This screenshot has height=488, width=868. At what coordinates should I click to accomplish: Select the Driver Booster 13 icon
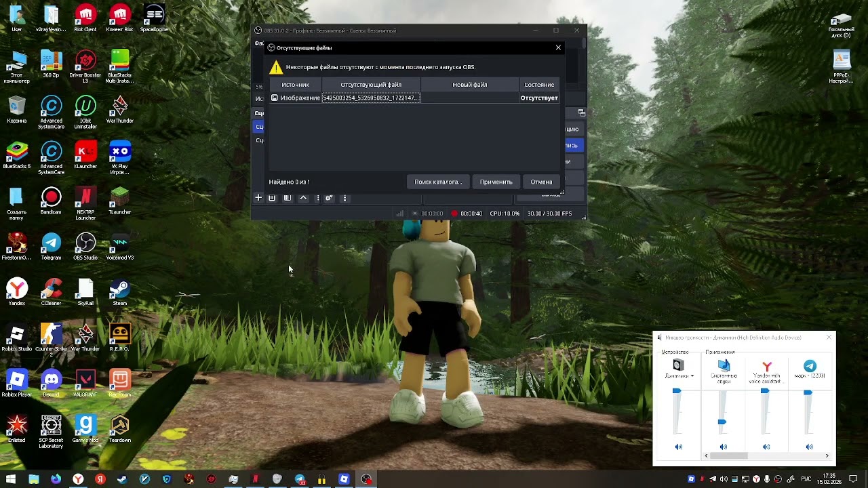85,66
